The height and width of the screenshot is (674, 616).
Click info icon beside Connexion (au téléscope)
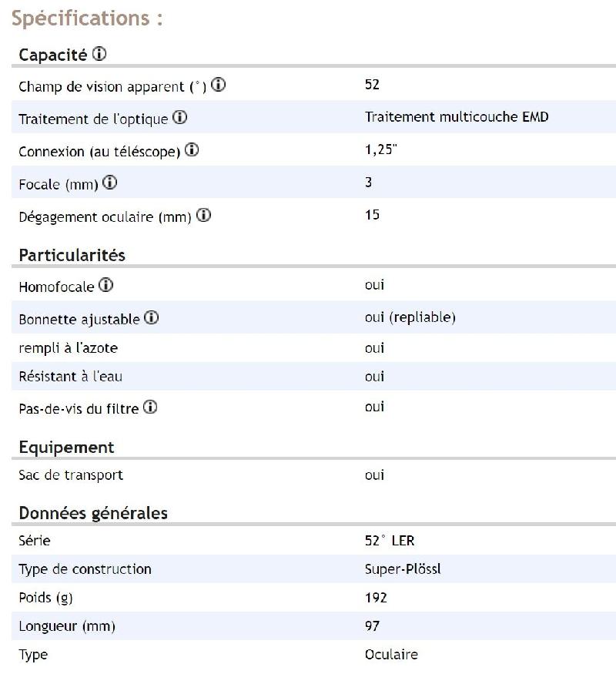[192, 150]
